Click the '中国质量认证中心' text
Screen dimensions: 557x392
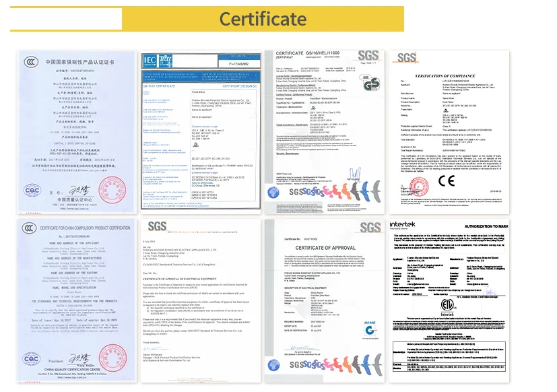click(75, 200)
